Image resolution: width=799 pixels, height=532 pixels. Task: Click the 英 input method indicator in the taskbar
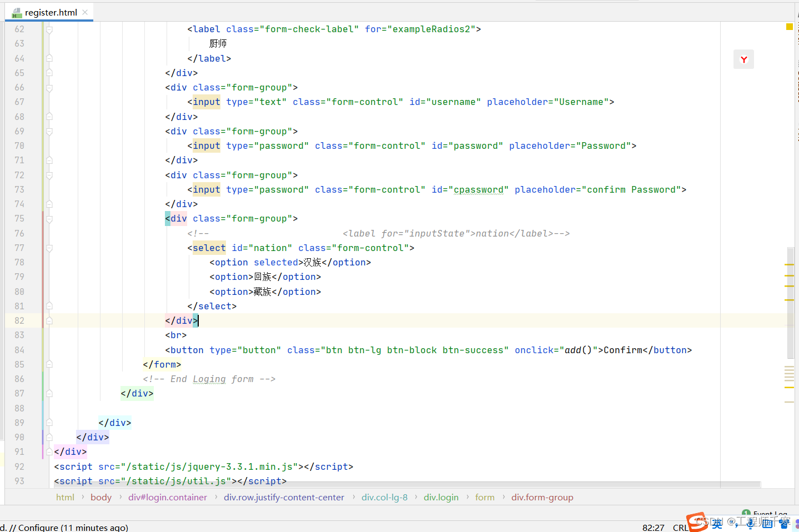point(716,524)
